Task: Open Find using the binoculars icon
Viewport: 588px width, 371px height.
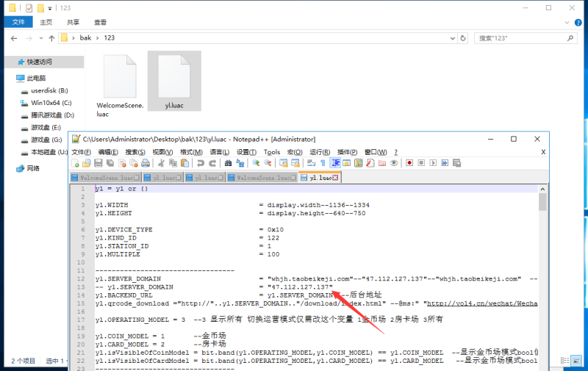Action: click(229, 163)
